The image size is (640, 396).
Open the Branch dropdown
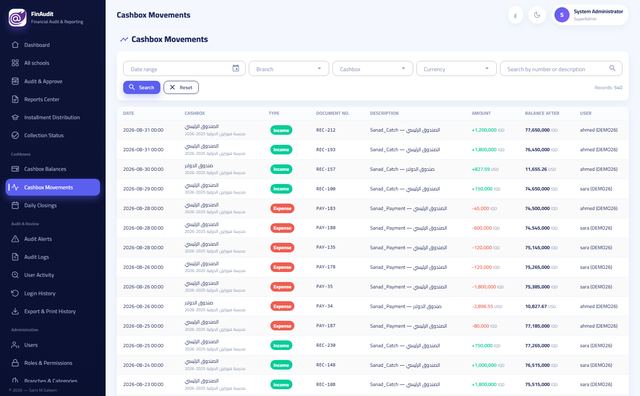point(289,69)
